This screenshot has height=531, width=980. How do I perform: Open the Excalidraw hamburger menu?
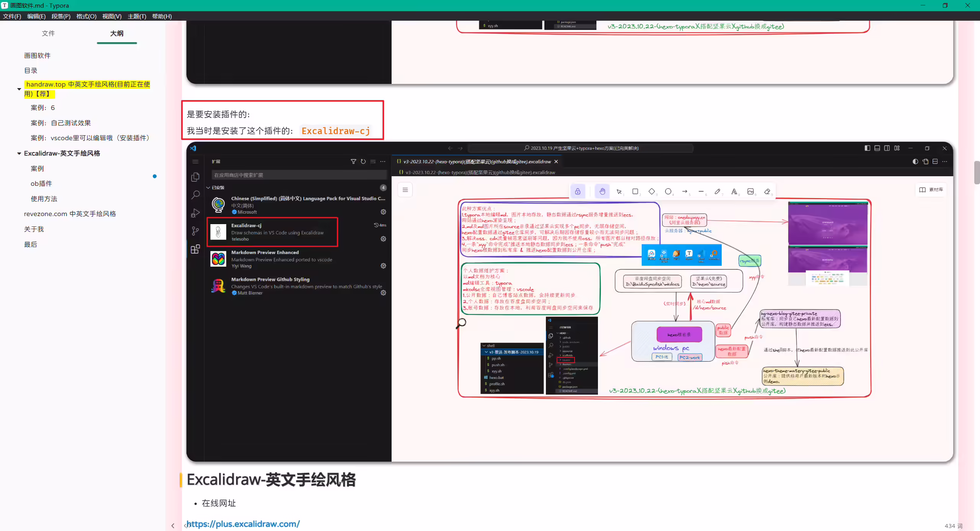click(405, 190)
